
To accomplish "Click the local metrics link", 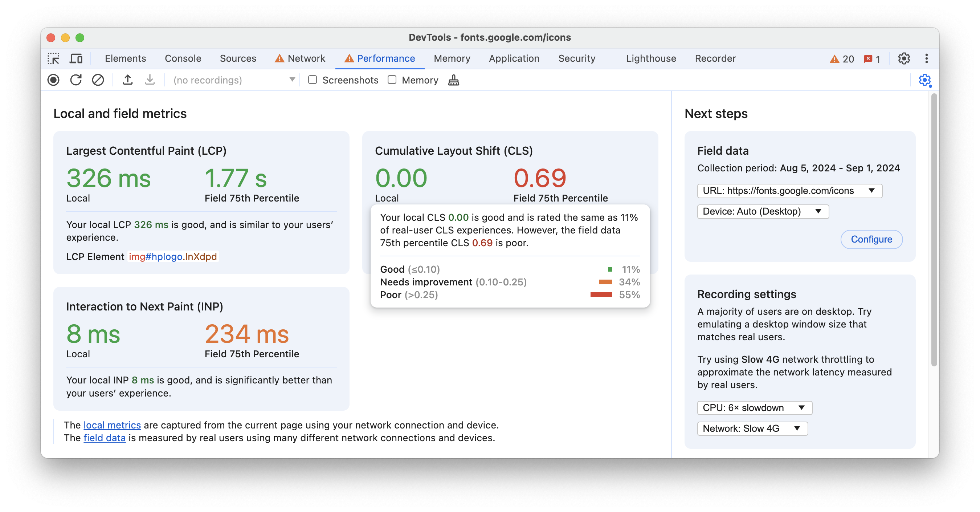I will pyautogui.click(x=112, y=425).
